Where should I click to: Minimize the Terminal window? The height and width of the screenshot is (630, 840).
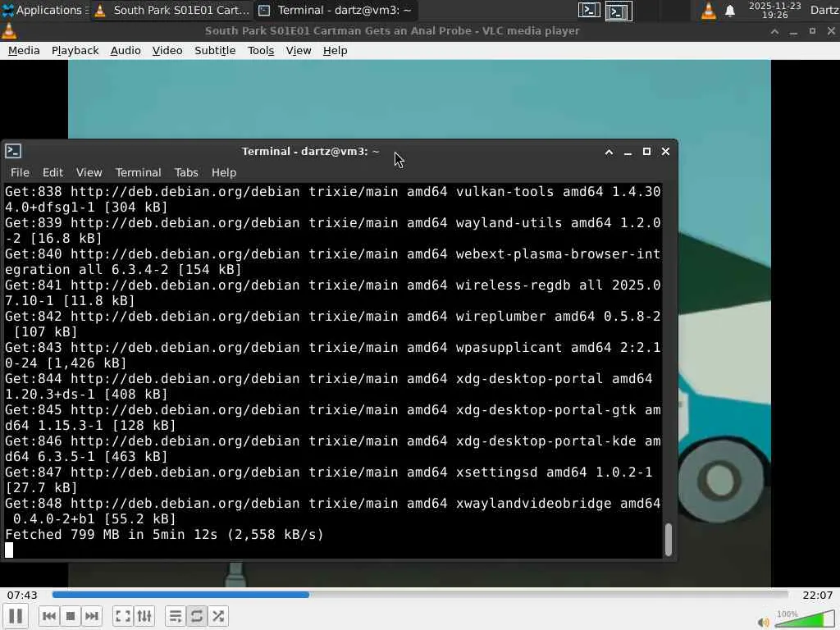coord(628,152)
